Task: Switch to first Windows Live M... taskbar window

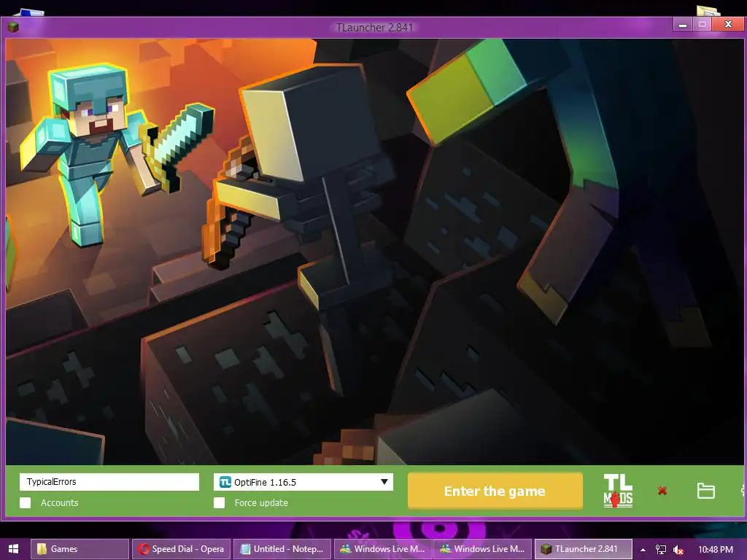Action: pos(383,548)
